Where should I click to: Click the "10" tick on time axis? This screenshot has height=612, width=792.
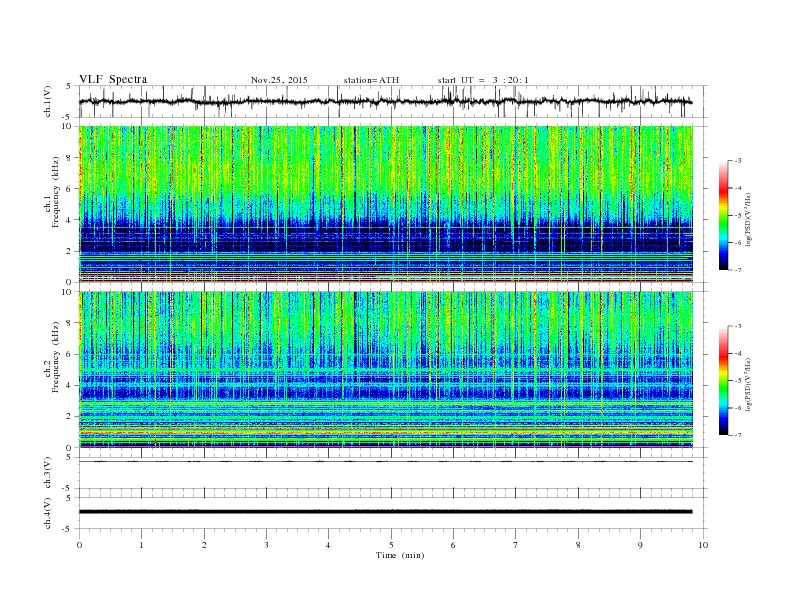click(703, 545)
